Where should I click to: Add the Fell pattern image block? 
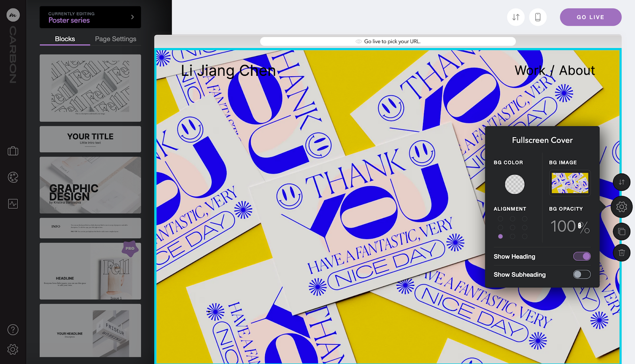90,88
